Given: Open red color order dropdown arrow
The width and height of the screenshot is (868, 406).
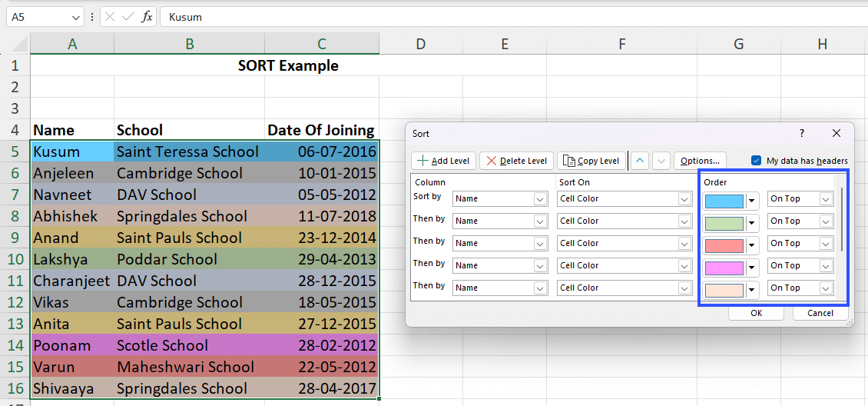Looking at the screenshot, I should pos(752,245).
